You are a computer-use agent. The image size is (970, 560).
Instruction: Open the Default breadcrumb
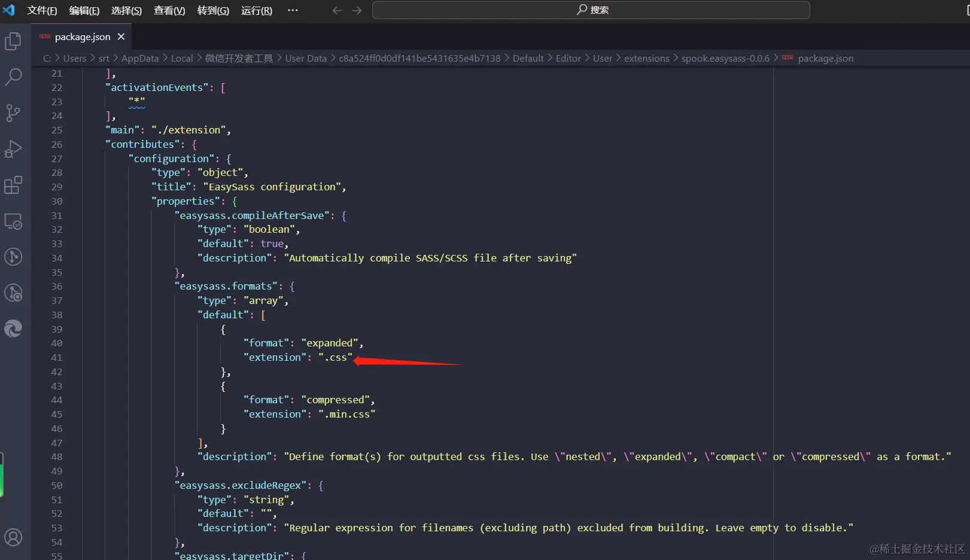click(528, 58)
